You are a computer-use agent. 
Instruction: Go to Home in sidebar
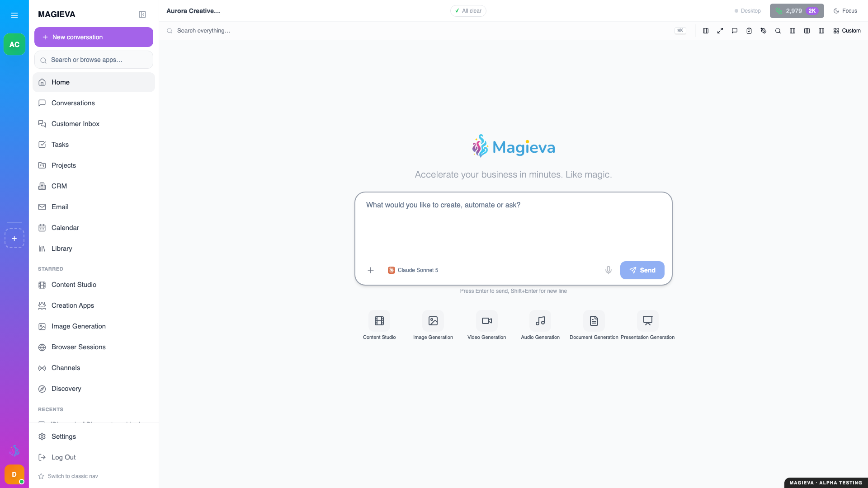(94, 82)
